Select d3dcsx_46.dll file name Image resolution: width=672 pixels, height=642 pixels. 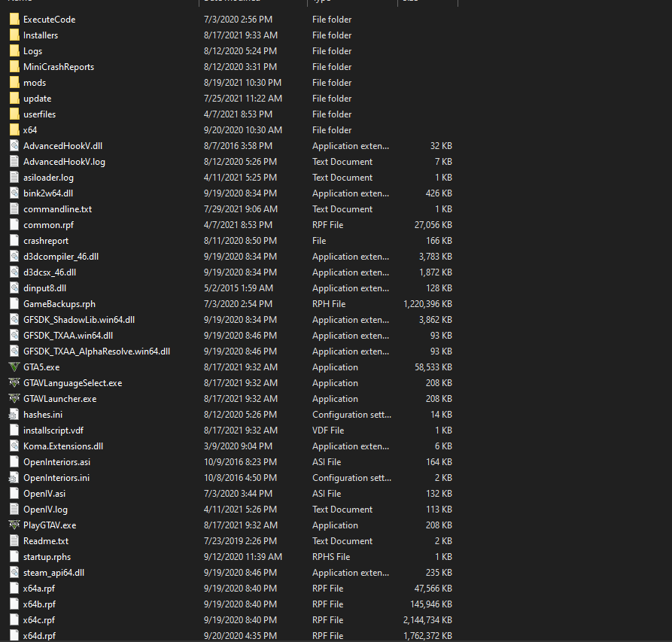click(x=50, y=272)
